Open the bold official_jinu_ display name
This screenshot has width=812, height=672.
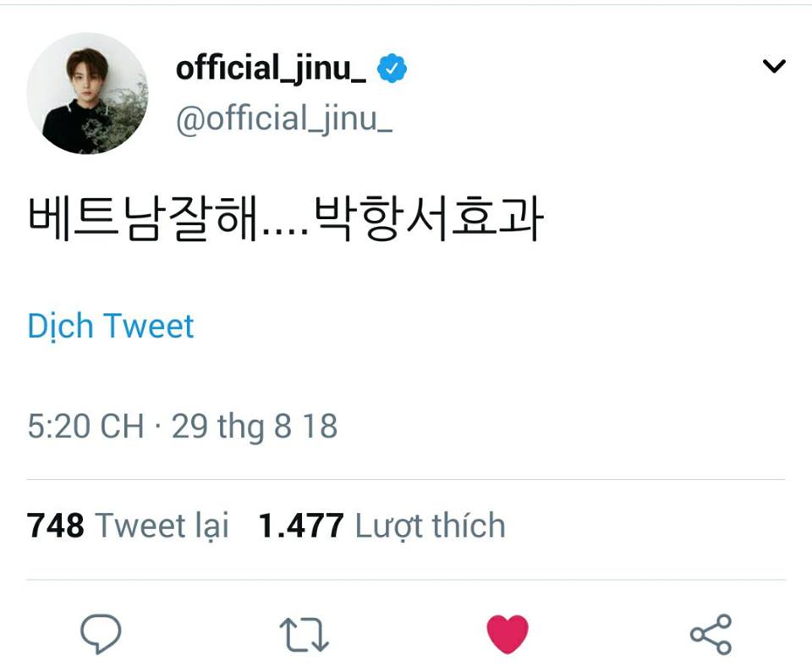271,69
